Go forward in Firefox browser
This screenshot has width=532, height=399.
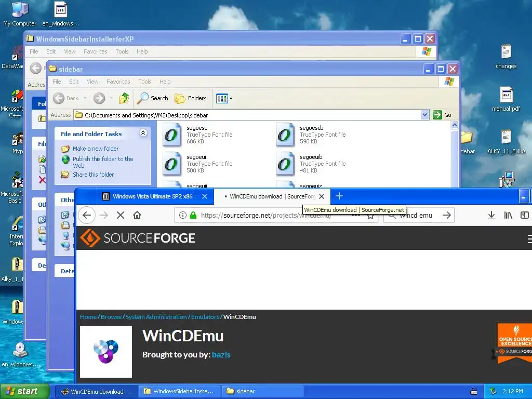click(104, 215)
